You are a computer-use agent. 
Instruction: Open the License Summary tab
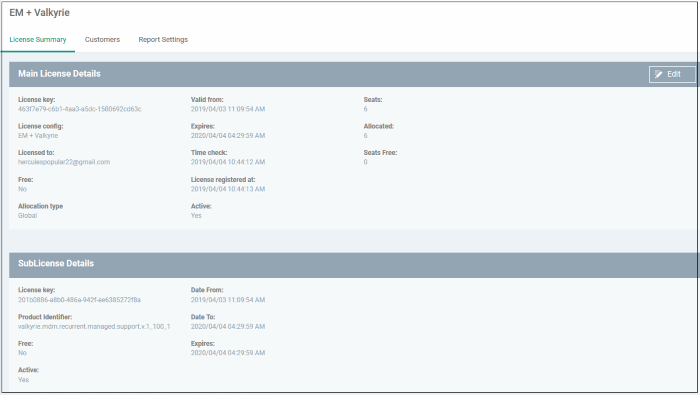click(x=38, y=40)
